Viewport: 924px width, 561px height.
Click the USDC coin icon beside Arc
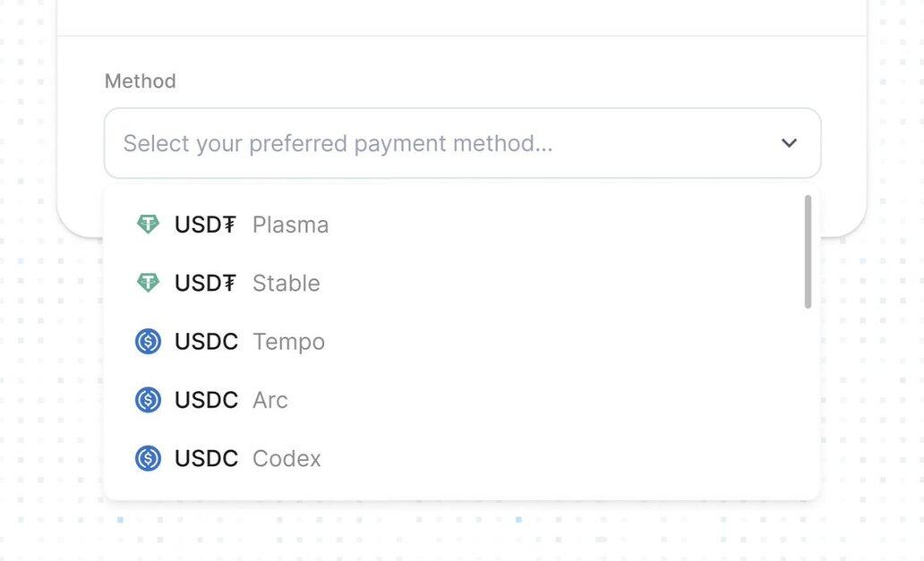coord(148,400)
